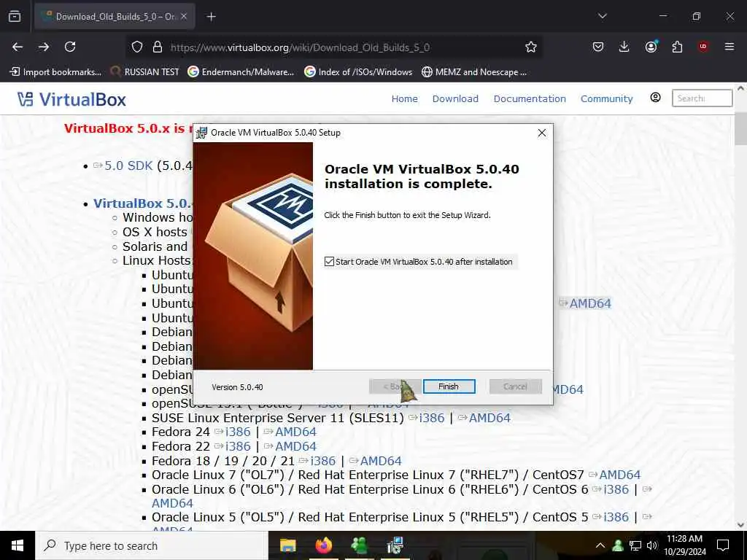Open the Community nav link
Screen dimensions: 747x560
[x=606, y=98]
